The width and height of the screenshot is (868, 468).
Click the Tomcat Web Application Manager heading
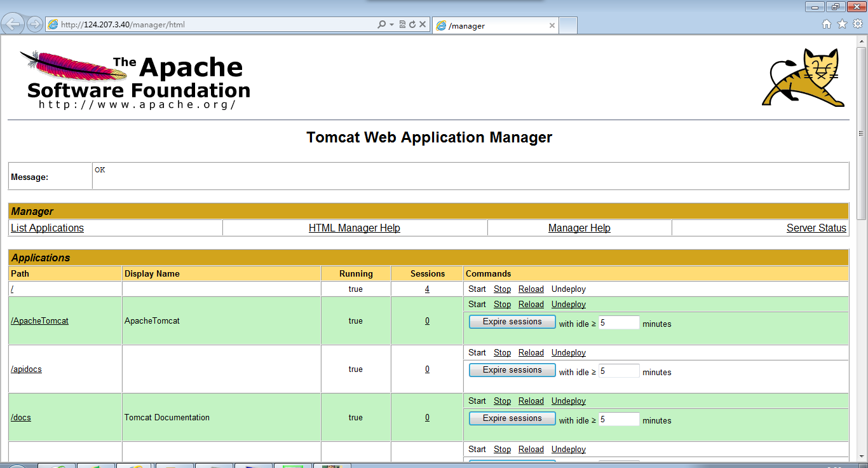click(430, 137)
